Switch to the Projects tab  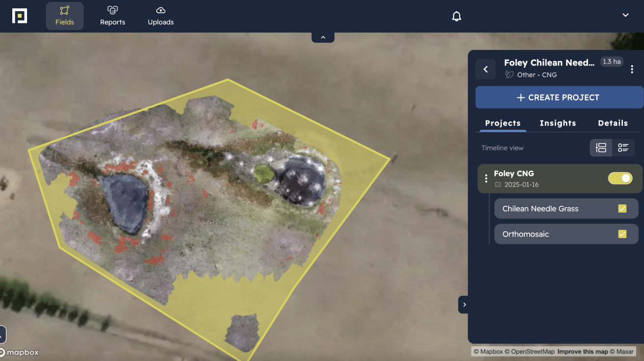pyautogui.click(x=503, y=123)
